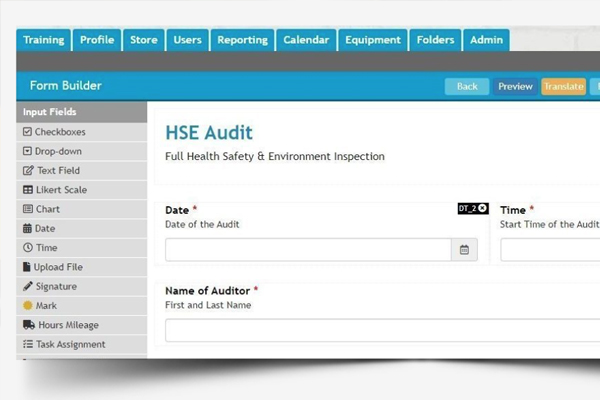Click into the Name of Auditor input
The image size is (600, 400).
click(380, 330)
